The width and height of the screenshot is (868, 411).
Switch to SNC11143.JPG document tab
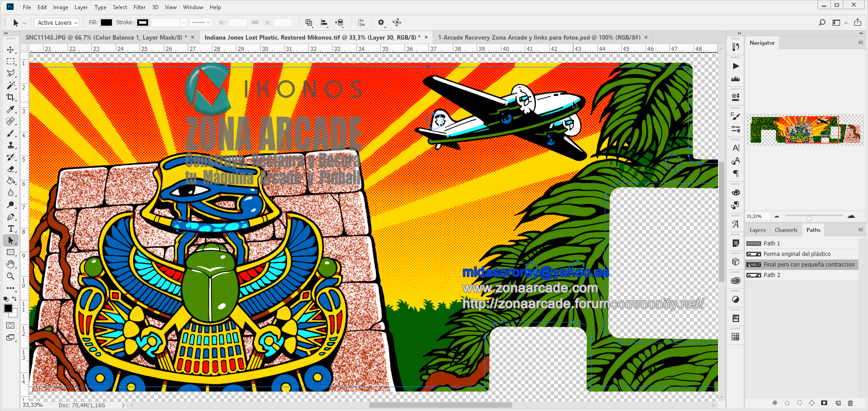point(106,38)
